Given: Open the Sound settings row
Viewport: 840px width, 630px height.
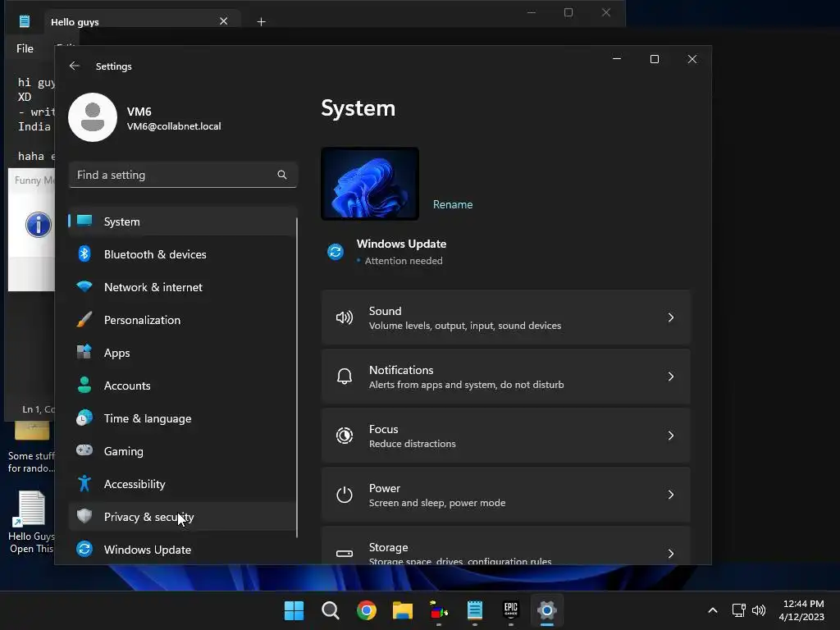Looking at the screenshot, I should coord(505,317).
